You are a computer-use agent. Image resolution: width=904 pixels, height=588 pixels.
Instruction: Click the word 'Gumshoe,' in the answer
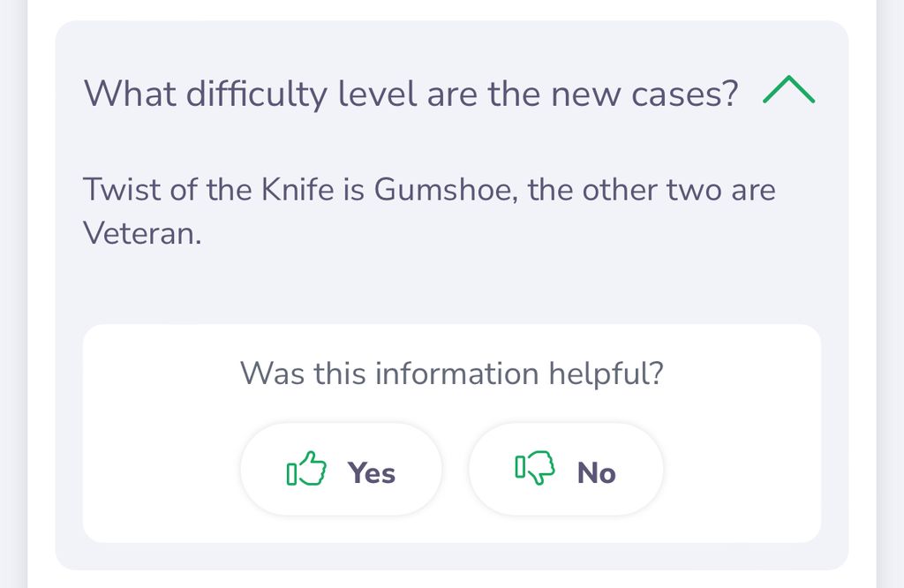pyautogui.click(x=446, y=190)
